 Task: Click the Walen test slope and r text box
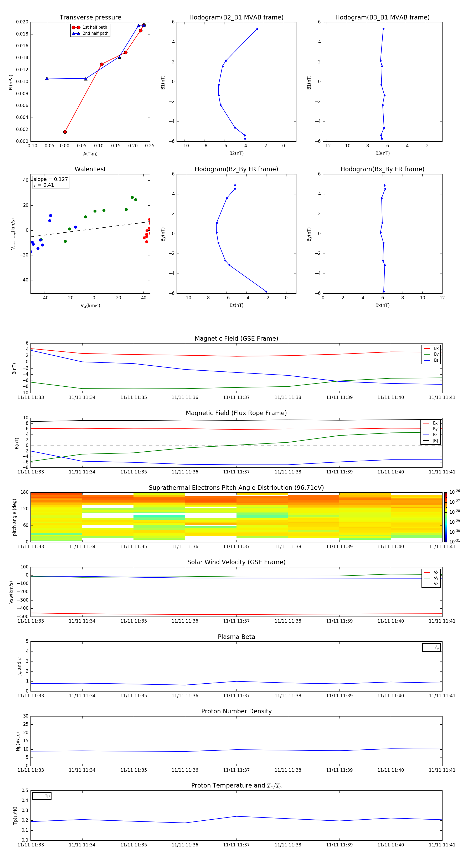tap(51, 182)
